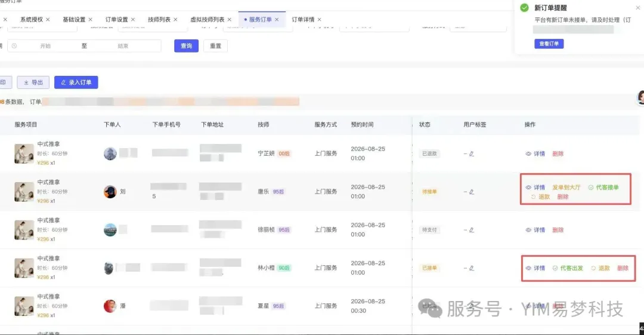Click technician name 夏星
This screenshot has width=644, height=335.
264,306
